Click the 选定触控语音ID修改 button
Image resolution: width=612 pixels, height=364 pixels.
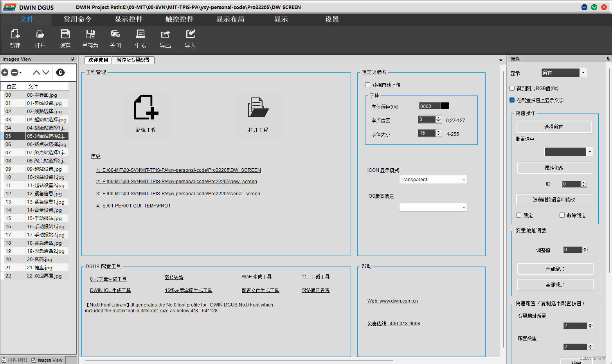coord(554,200)
